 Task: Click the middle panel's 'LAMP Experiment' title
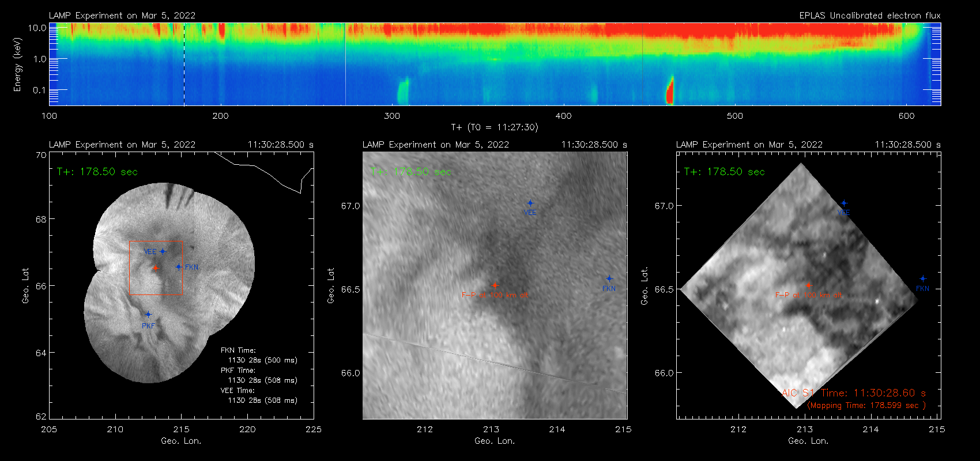point(436,145)
